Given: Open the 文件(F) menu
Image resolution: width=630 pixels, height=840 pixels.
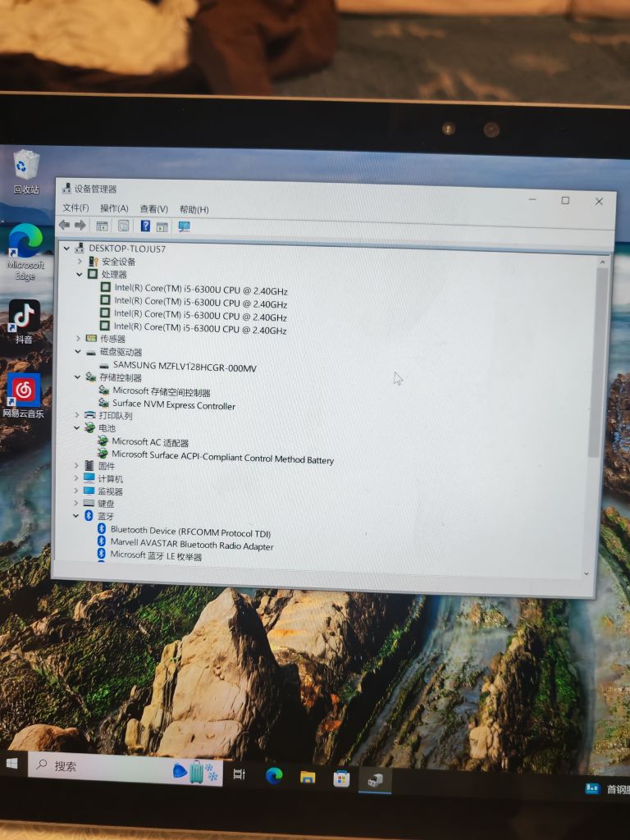Looking at the screenshot, I should tap(75, 208).
